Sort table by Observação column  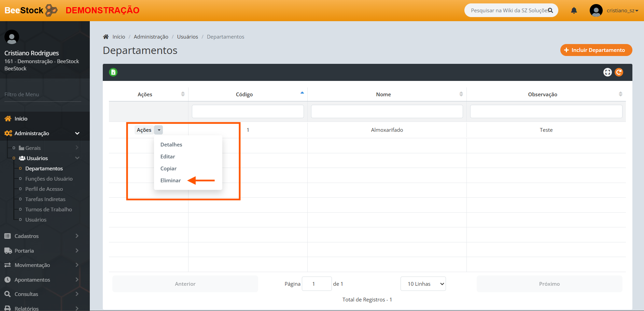tap(542, 95)
